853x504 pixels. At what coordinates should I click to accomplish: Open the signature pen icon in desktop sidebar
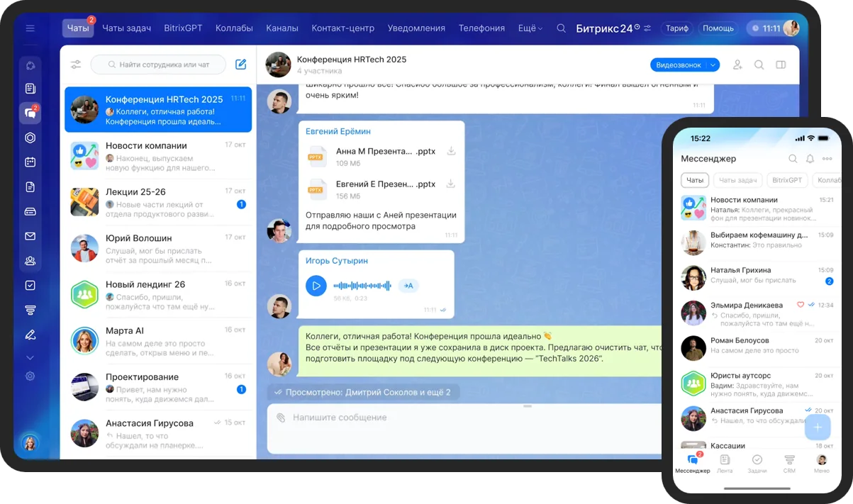tap(30, 335)
